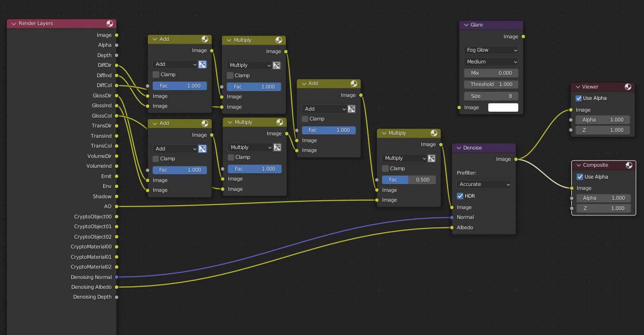The image size is (644, 335).
Task: Click the VolumeInd output label
Action: coord(99,166)
